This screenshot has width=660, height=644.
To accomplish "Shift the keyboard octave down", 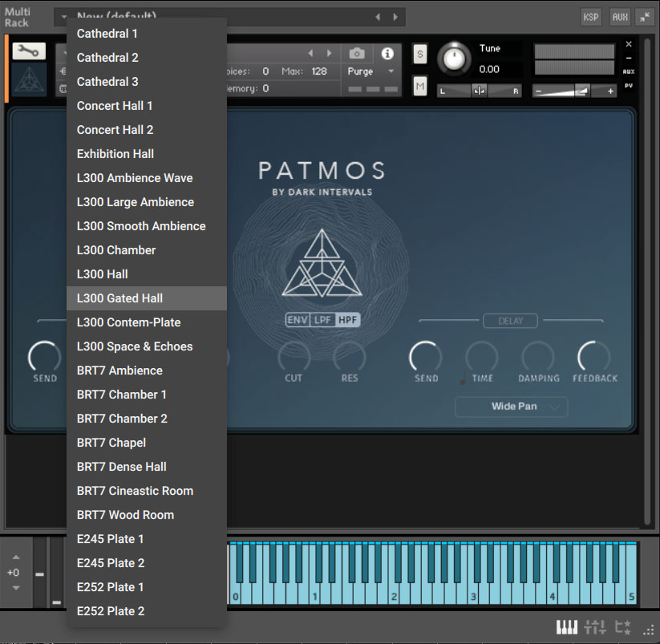I will tap(16, 588).
